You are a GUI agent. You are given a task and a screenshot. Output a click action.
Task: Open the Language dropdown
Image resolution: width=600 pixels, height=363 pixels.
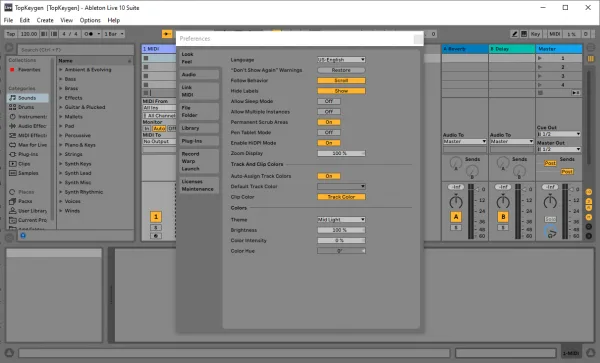pos(341,60)
